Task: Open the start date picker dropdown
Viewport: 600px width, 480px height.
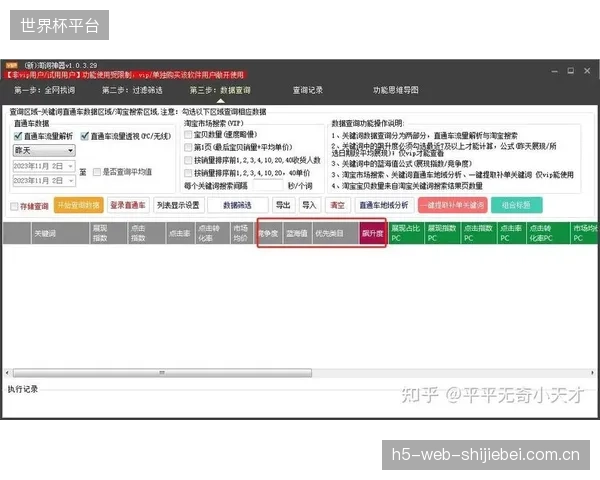Action: coord(71,166)
